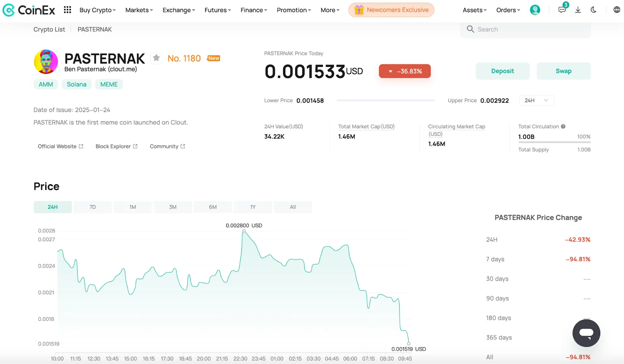The height and width of the screenshot is (364, 624).
Task: Click the 0.001519 USD chart low marker
Action: (409, 343)
